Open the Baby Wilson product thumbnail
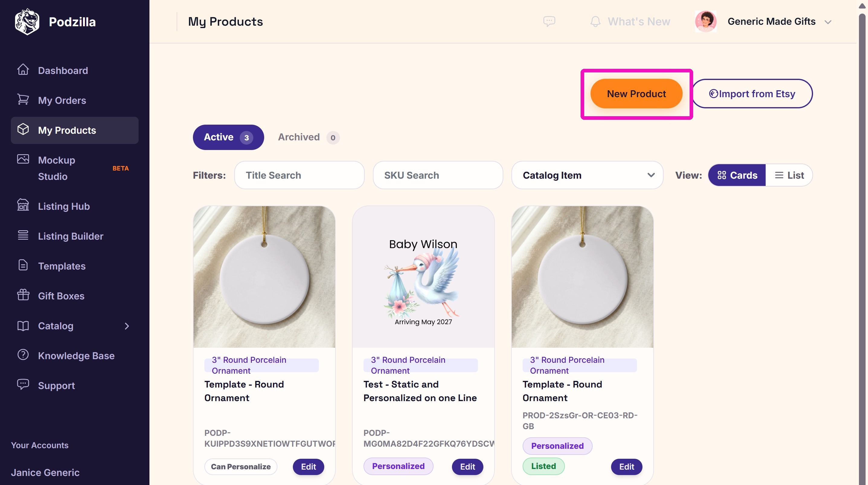Image resolution: width=868 pixels, height=485 pixels. click(423, 277)
